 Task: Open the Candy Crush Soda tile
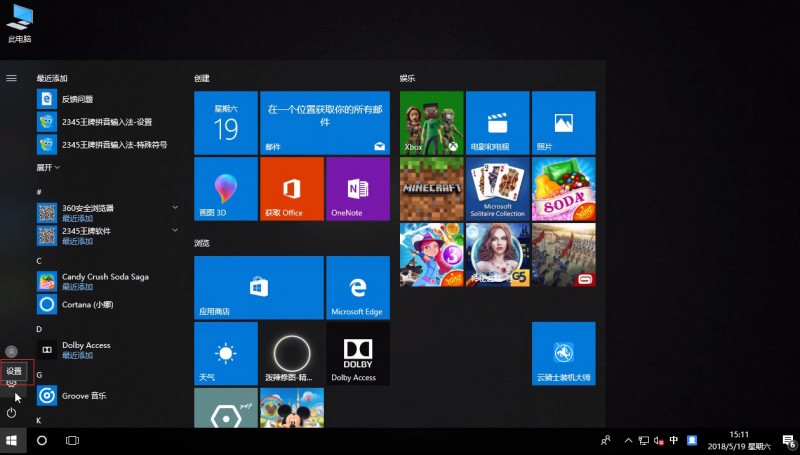click(563, 189)
